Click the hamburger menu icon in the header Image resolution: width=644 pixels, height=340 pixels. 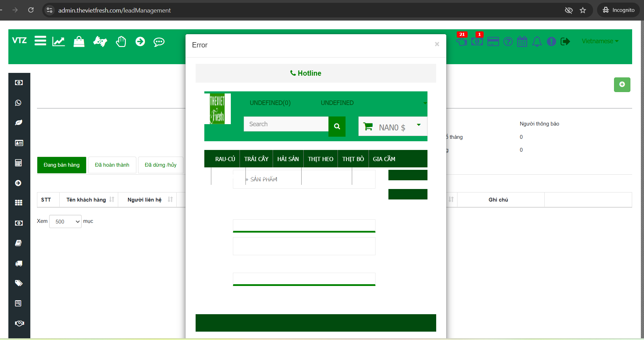pyautogui.click(x=40, y=41)
